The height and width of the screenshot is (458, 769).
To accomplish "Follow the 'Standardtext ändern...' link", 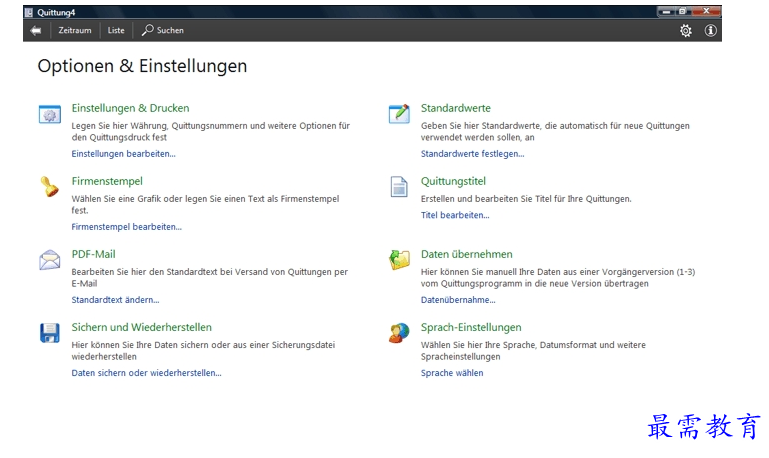I will (115, 300).
